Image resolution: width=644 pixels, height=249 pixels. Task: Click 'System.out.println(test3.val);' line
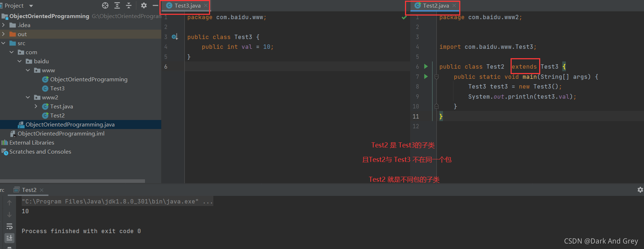tap(522, 96)
